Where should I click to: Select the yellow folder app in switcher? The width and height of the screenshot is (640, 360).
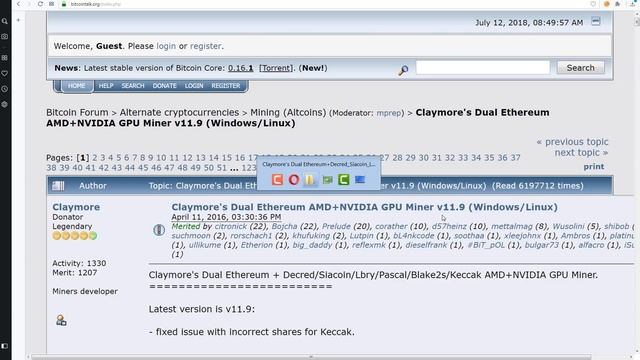(x=310, y=180)
